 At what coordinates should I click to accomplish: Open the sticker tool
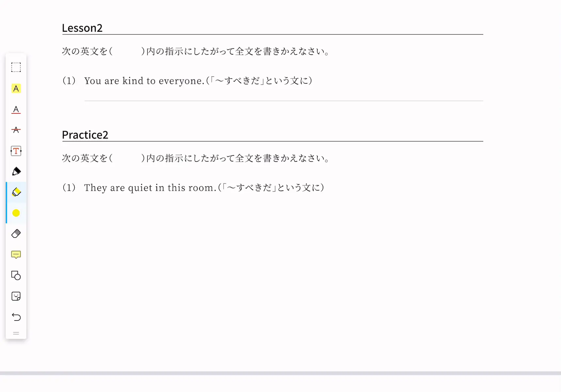[x=16, y=296]
